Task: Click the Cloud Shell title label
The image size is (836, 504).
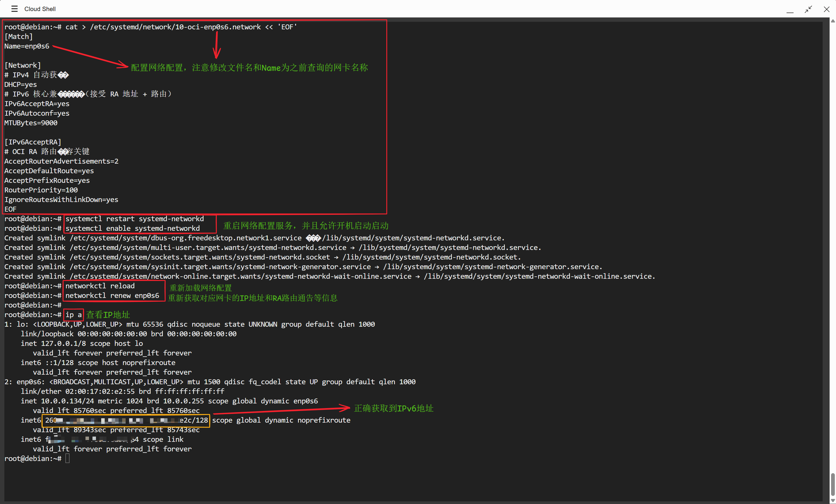Action: pos(40,9)
